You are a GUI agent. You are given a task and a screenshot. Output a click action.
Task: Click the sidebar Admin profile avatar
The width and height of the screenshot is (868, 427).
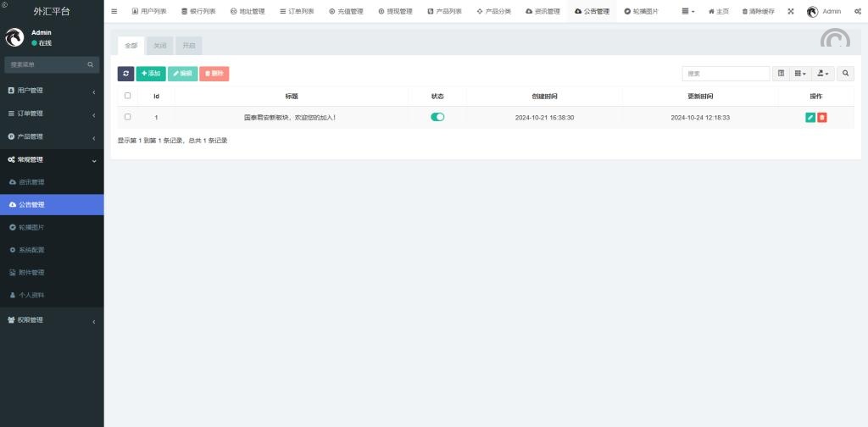pos(14,37)
